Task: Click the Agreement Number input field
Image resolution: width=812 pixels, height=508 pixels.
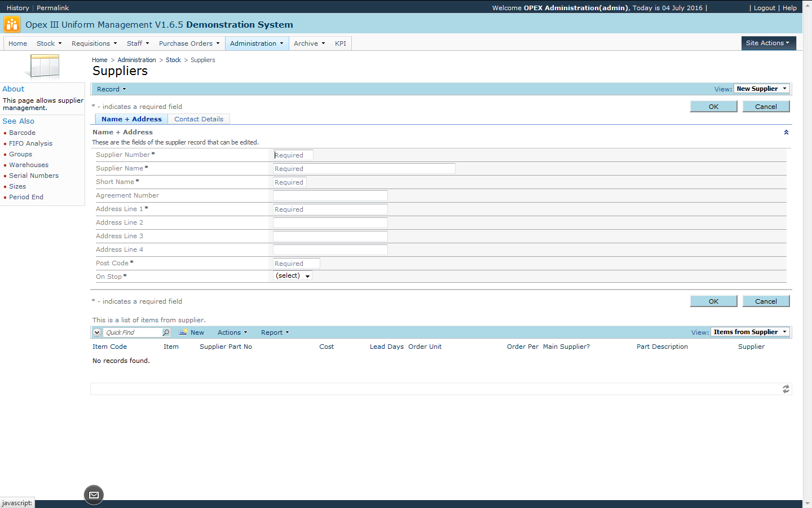Action: tap(330, 196)
